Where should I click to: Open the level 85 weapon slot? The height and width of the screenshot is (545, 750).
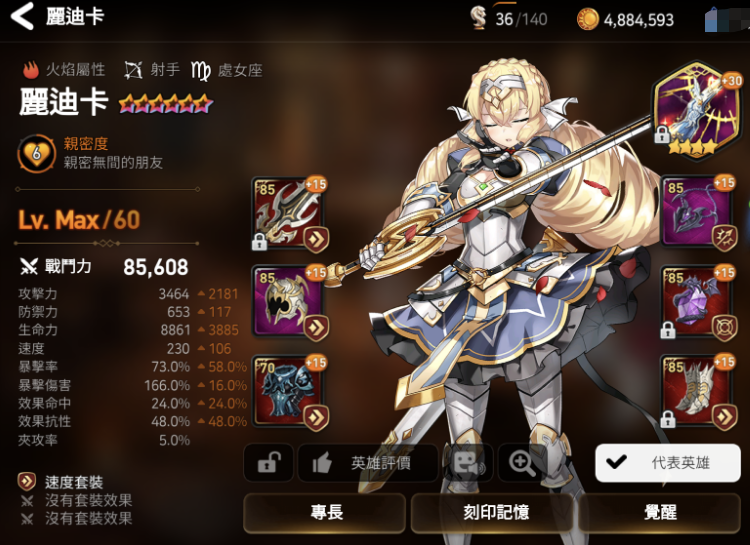coord(290,214)
